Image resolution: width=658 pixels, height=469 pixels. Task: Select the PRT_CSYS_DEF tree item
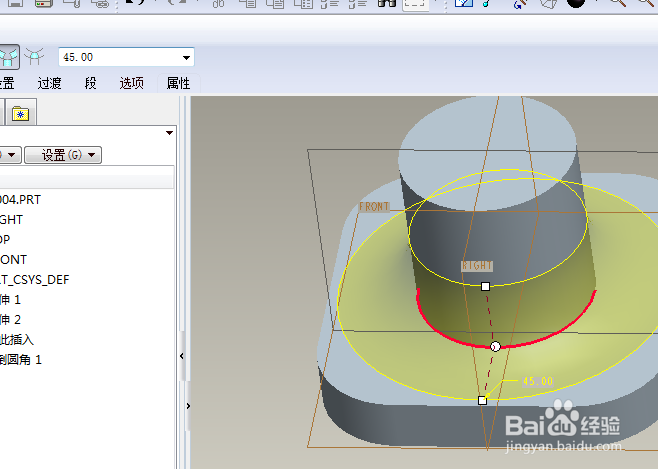34,280
